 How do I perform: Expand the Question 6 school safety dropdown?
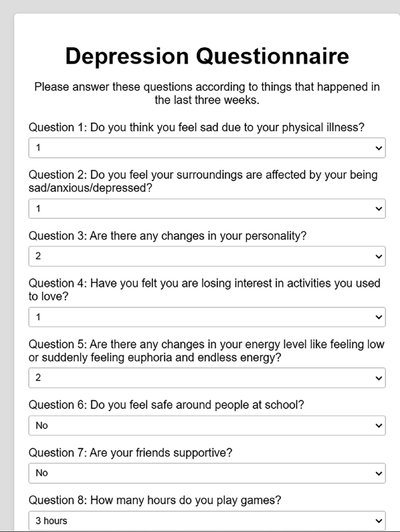click(x=207, y=425)
